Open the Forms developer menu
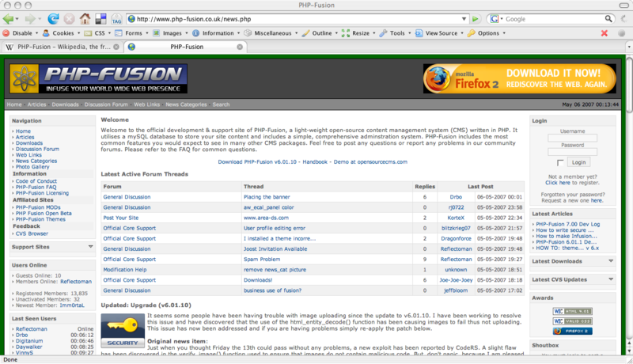633x364 pixels. click(131, 33)
